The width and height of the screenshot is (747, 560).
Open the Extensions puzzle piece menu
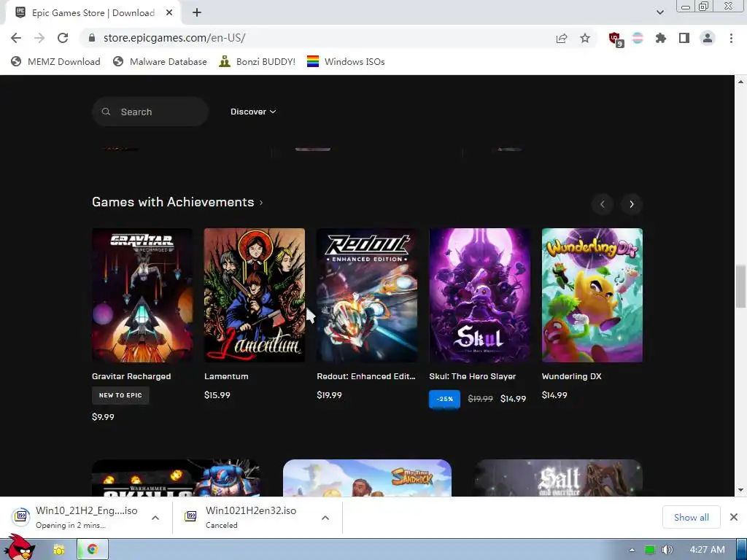pos(661,38)
